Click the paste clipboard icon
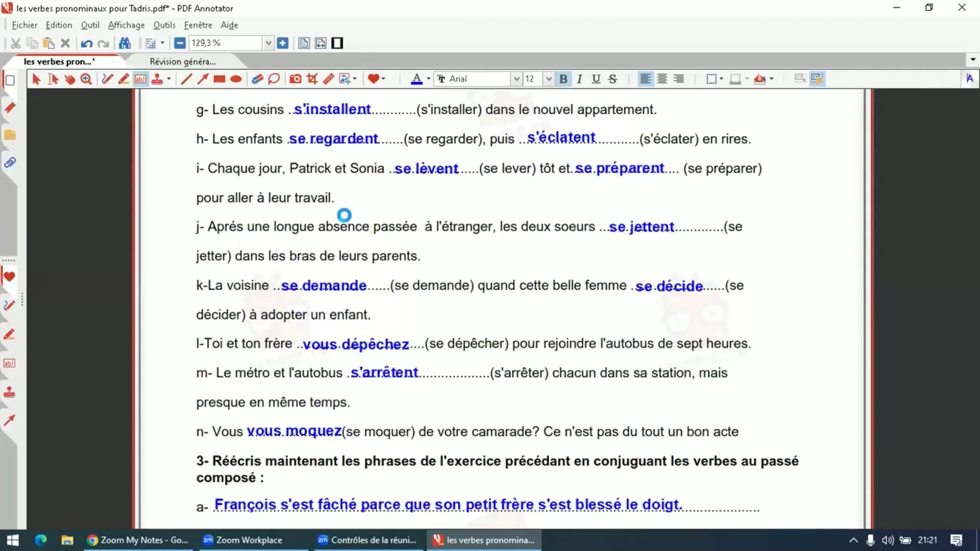Image resolution: width=980 pixels, height=551 pixels. 48,43
